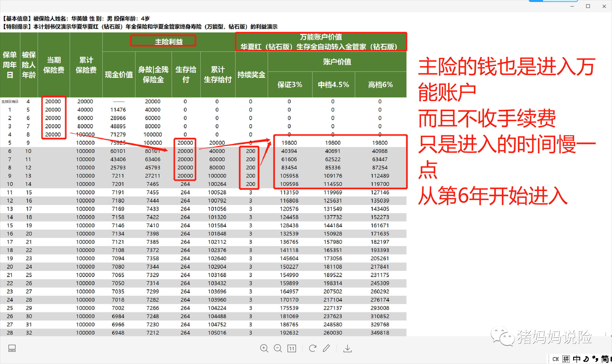Screen dimensions: 612x364
Task: Click cash value cell 71279
Action: click(118, 134)
